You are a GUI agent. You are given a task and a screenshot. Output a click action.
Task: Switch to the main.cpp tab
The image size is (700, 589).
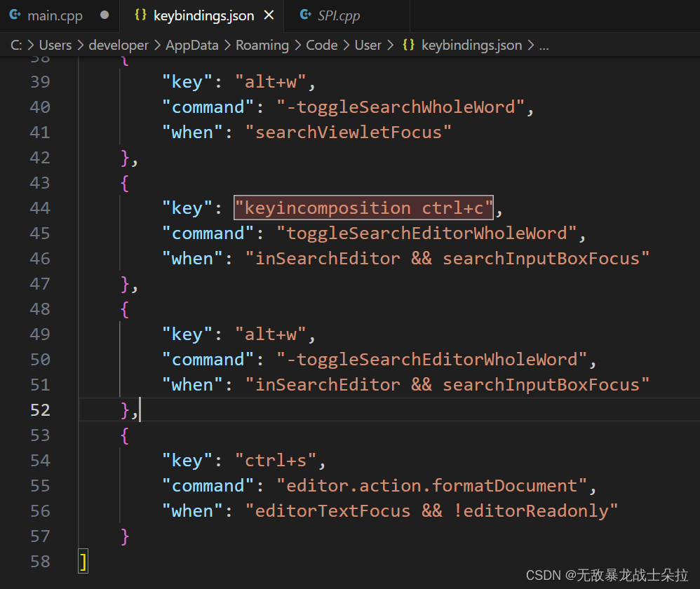click(x=60, y=15)
